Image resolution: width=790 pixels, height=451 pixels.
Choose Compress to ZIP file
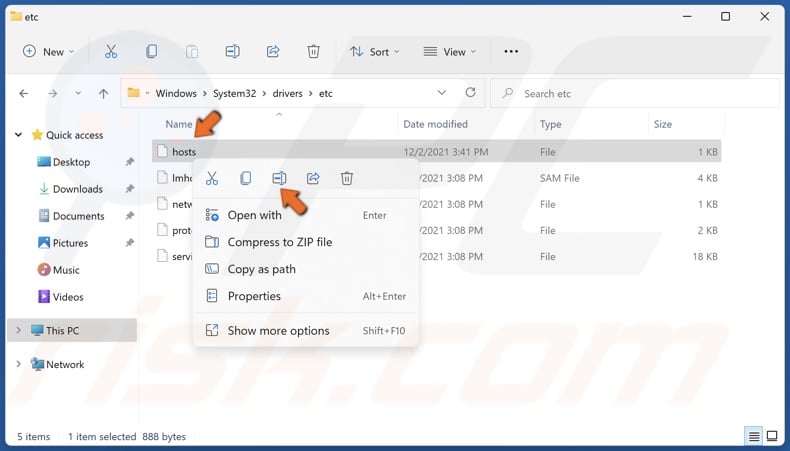click(x=305, y=242)
